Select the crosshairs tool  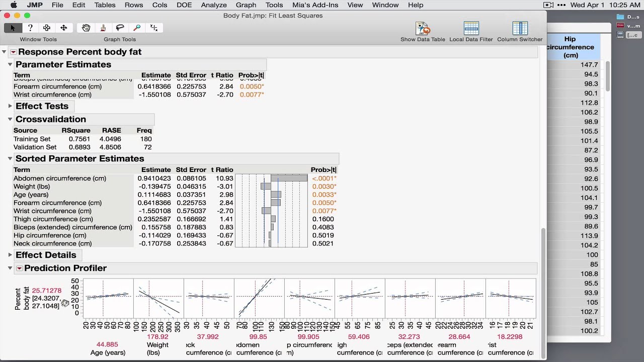click(x=154, y=28)
